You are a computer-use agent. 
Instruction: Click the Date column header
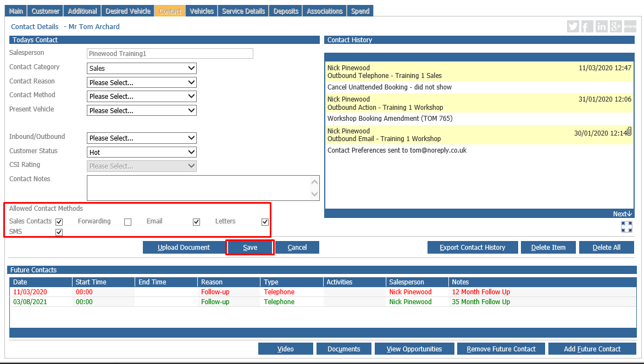click(41, 282)
